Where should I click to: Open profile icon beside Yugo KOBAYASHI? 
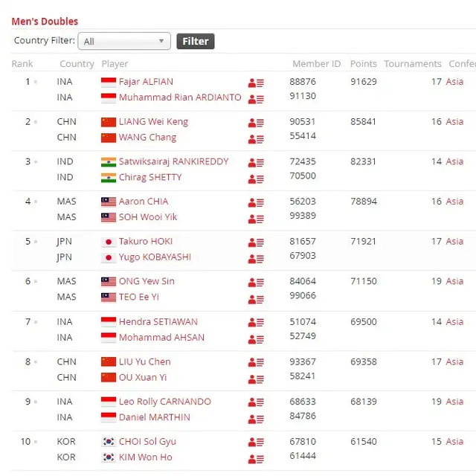coord(256,259)
